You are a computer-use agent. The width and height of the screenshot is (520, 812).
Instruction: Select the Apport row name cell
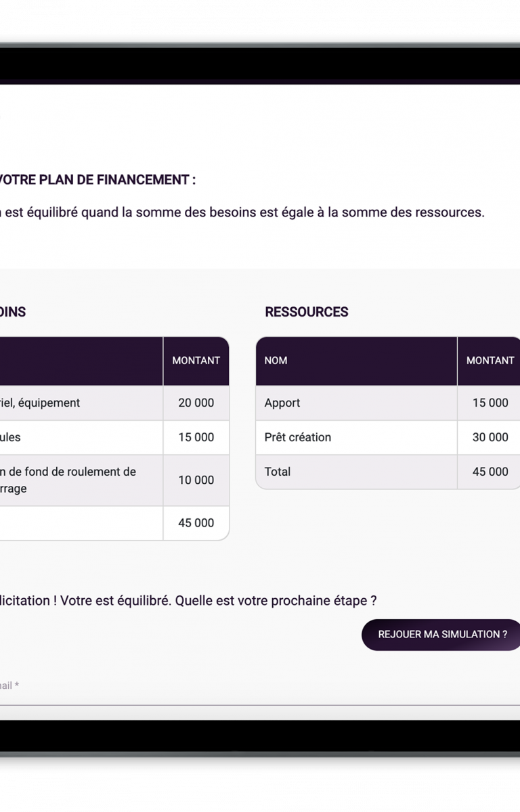(356, 403)
